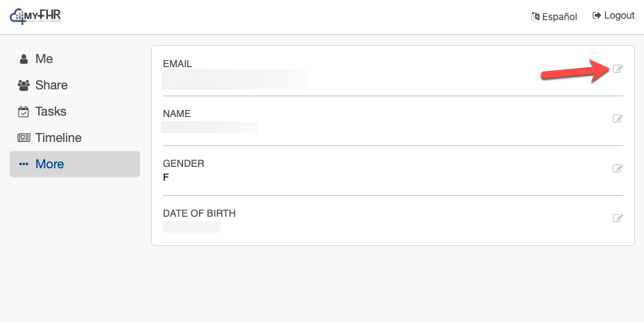Click the redacted email value

click(234, 79)
